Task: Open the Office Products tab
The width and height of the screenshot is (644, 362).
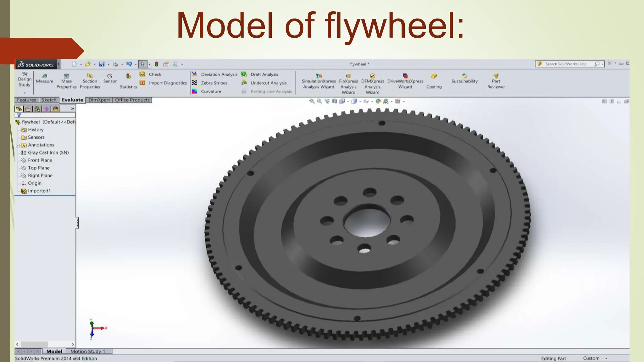Action: tap(132, 100)
